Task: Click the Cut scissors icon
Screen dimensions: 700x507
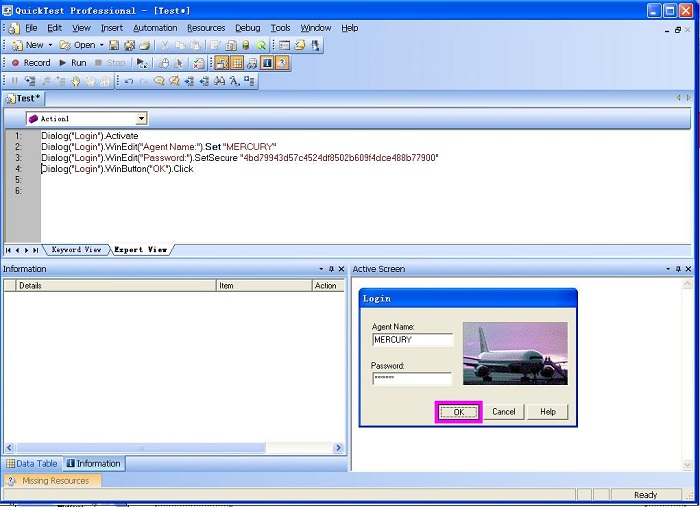Action: pos(165,45)
